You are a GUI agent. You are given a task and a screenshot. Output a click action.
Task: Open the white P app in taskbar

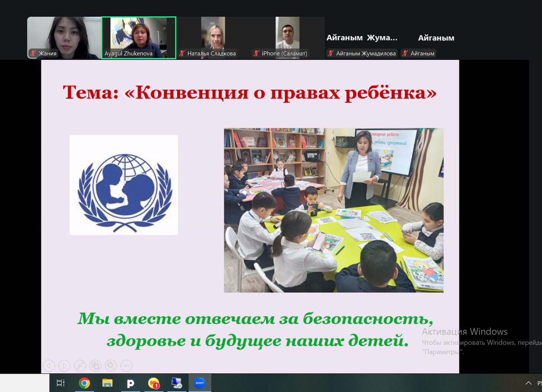pyautogui.click(x=131, y=383)
